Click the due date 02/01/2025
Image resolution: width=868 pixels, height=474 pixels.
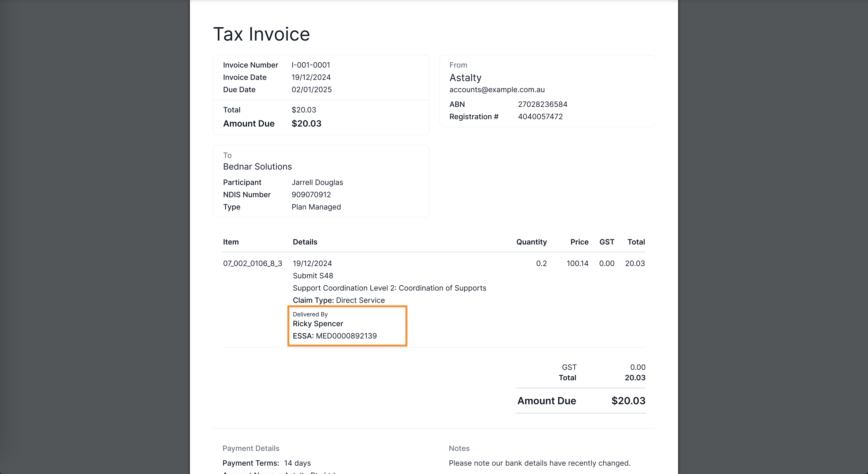click(311, 90)
